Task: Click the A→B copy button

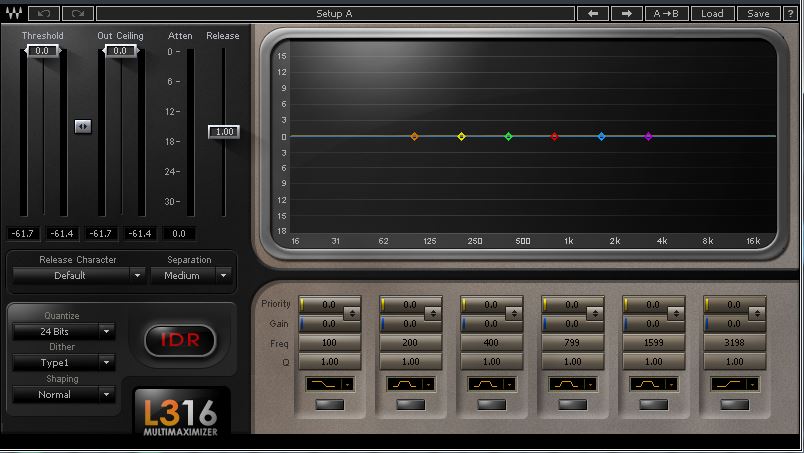Action: point(666,14)
